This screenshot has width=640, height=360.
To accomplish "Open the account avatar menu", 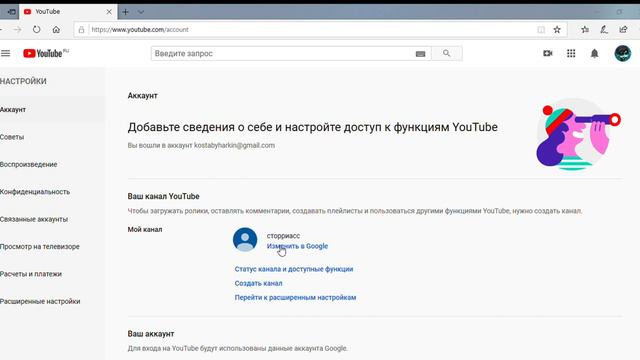I will click(622, 53).
